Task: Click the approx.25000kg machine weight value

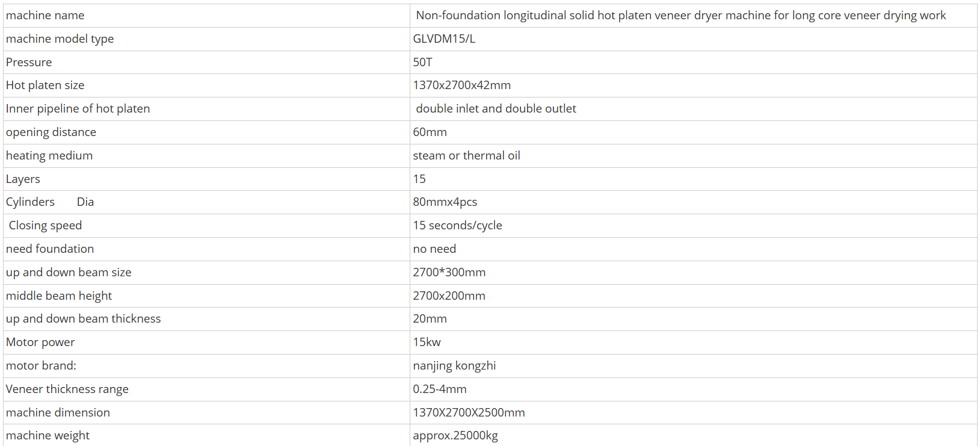Action: click(455, 436)
